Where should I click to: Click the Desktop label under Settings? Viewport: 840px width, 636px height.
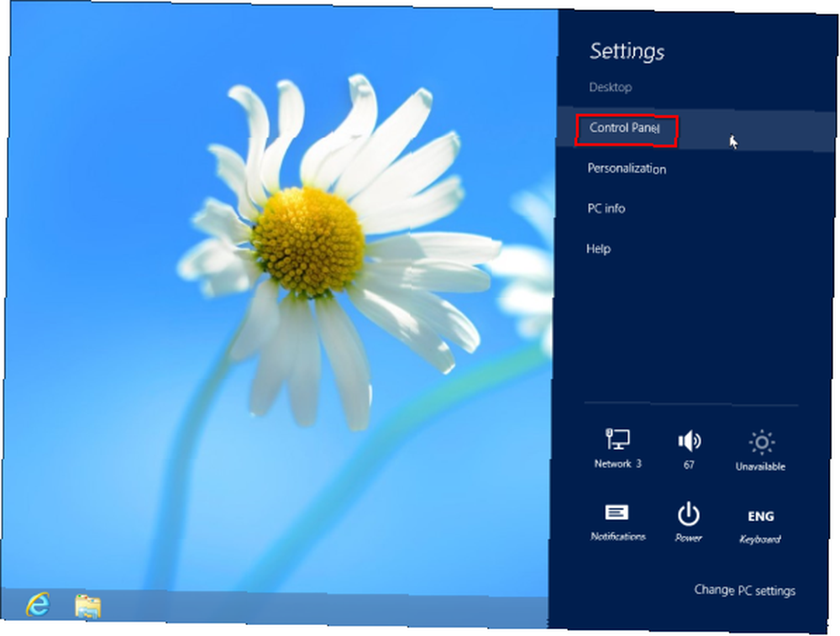coord(610,87)
